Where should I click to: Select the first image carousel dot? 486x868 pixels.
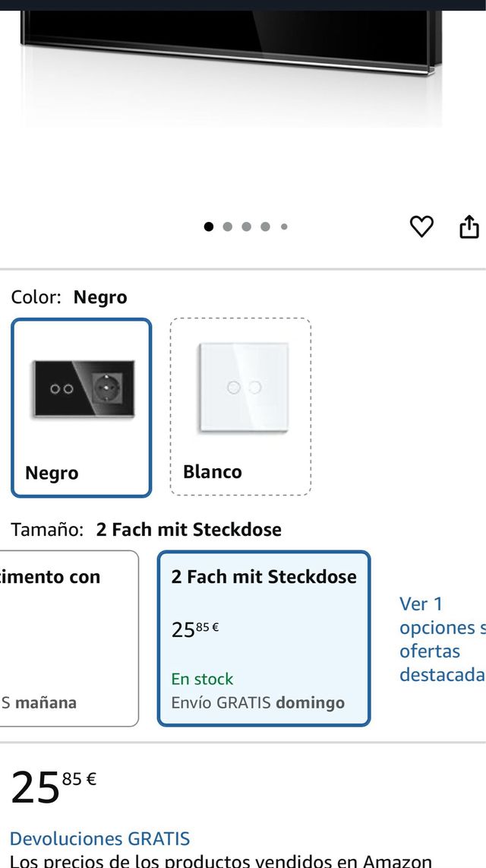point(209,227)
